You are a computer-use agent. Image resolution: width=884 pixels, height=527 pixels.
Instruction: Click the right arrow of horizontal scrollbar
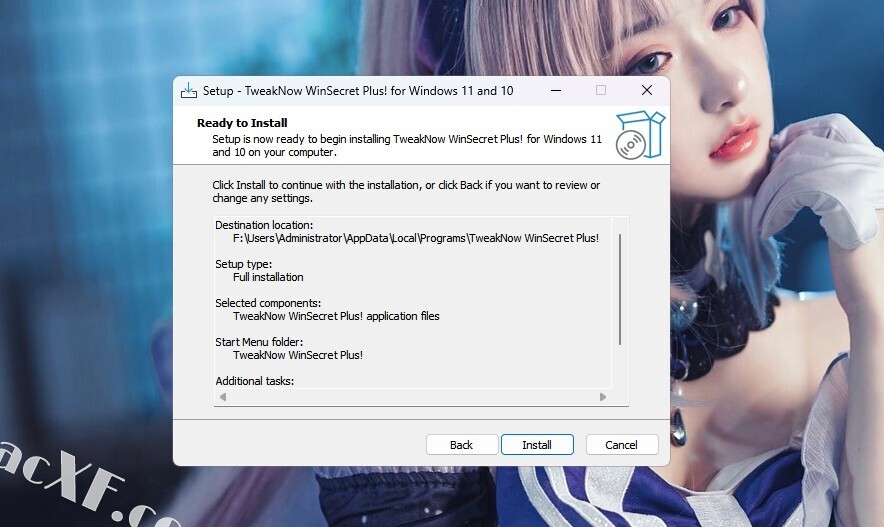tap(603, 397)
